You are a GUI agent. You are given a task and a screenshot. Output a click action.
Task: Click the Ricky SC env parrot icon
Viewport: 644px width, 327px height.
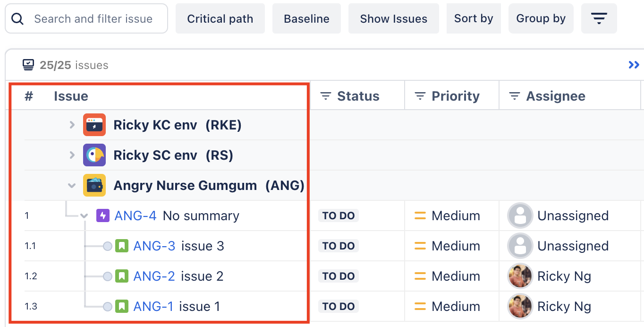(94, 155)
